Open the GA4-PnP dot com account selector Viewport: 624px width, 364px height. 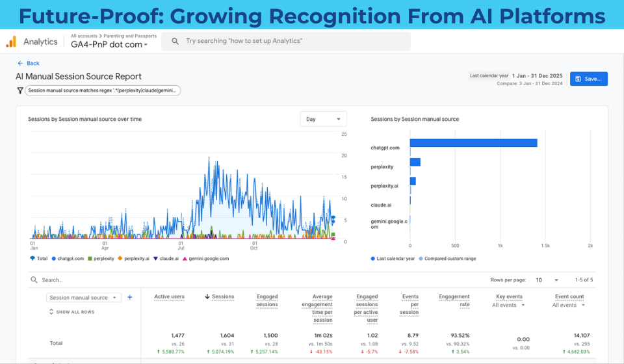tap(109, 45)
